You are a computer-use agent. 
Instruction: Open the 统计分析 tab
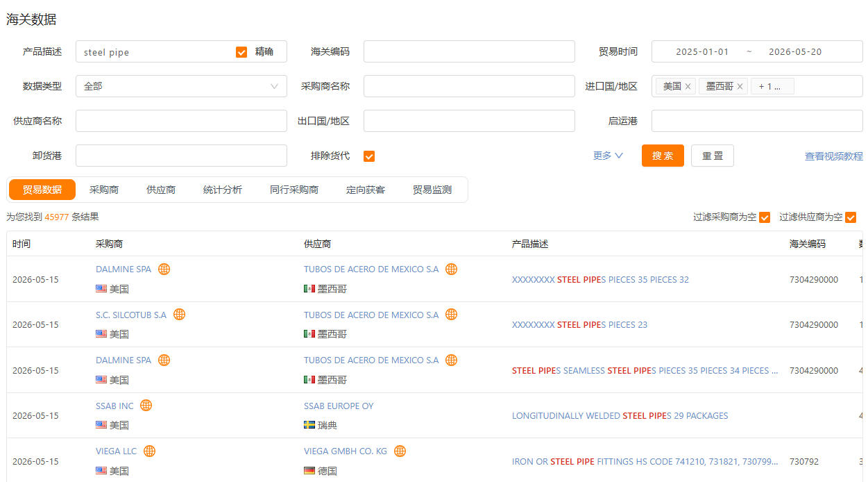[223, 190]
